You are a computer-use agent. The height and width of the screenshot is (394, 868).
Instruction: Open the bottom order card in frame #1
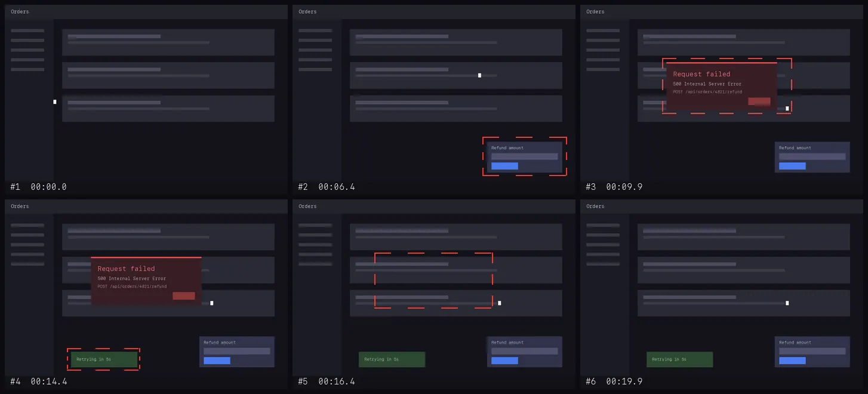tap(168, 109)
